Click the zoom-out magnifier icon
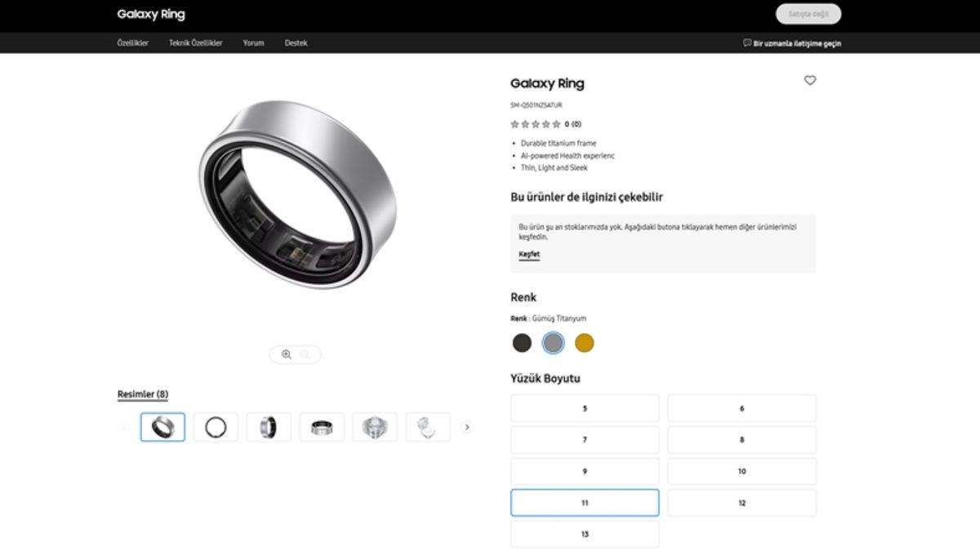 [303, 353]
